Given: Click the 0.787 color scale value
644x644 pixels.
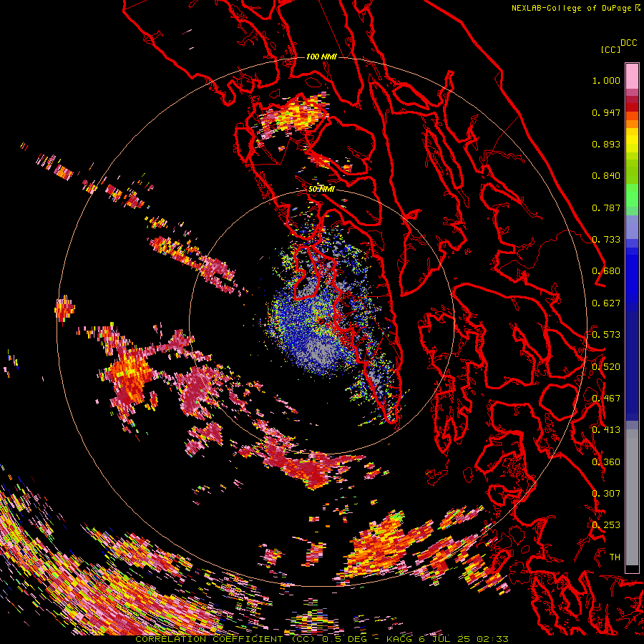Looking at the screenshot, I should (606, 208).
